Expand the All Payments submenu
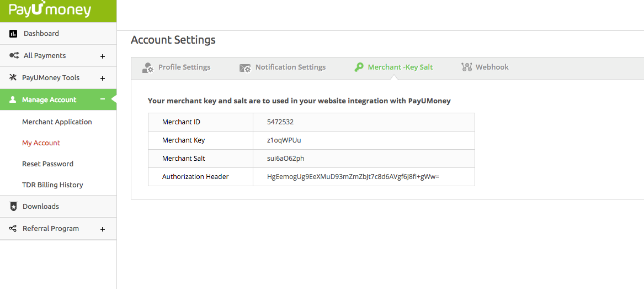This screenshot has height=289, width=644. pyautogui.click(x=103, y=56)
